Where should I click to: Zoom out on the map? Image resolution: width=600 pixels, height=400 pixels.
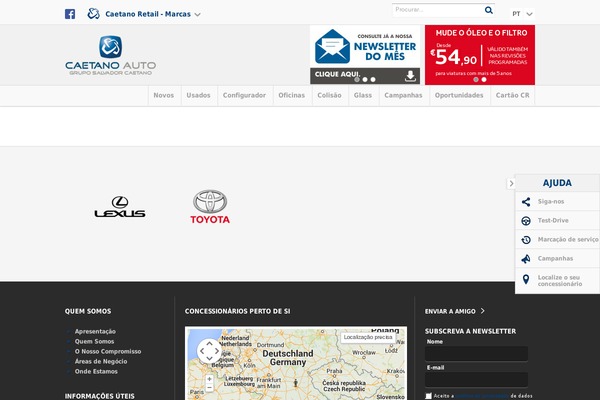pos(209,388)
